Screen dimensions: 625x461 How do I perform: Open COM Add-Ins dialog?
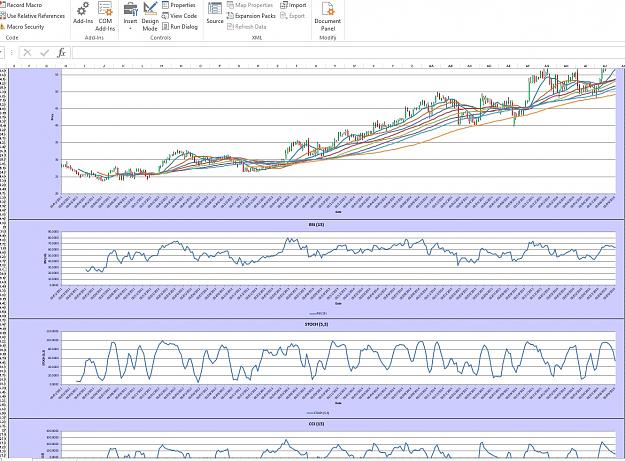pyautogui.click(x=105, y=16)
